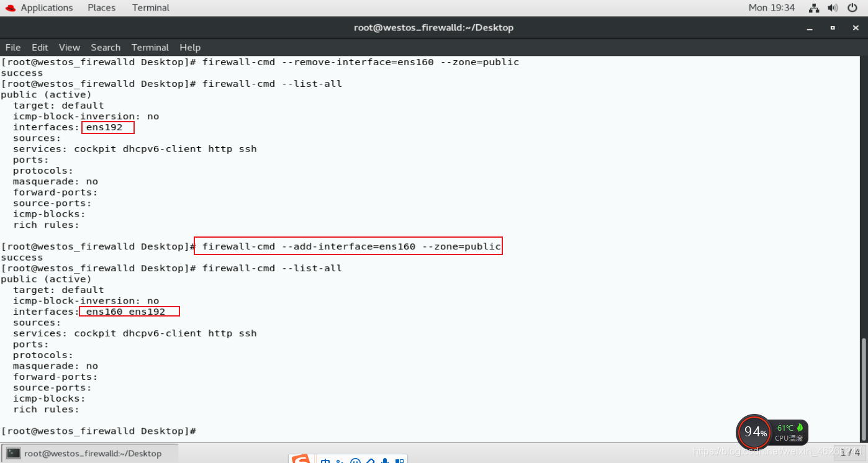Click the network connection icon in top bar

click(x=814, y=8)
